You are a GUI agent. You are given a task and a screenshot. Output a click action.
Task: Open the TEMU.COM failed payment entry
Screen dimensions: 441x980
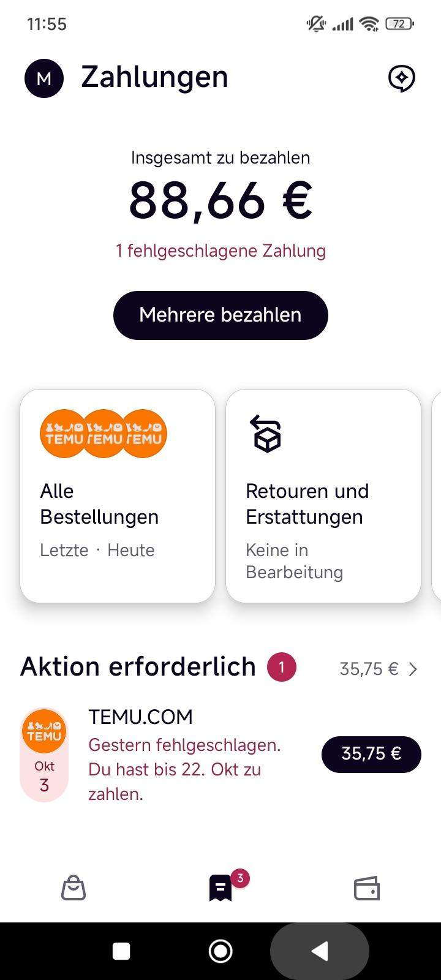(x=184, y=756)
